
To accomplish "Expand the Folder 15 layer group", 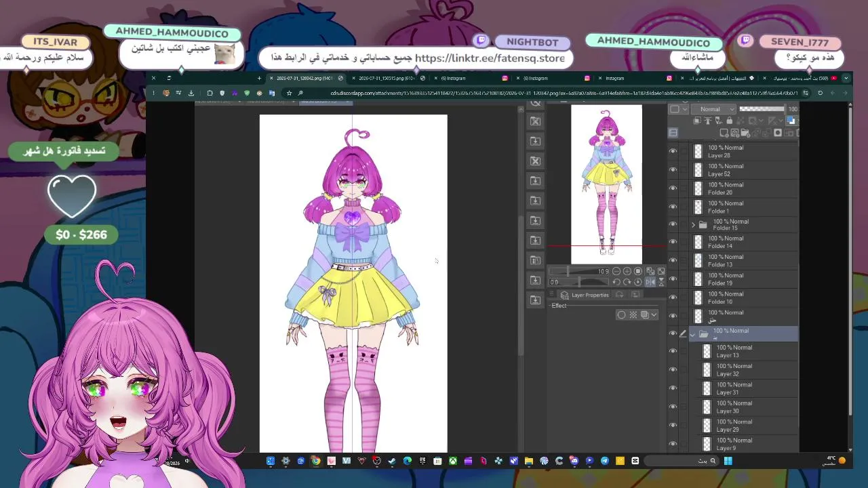I will click(x=693, y=224).
